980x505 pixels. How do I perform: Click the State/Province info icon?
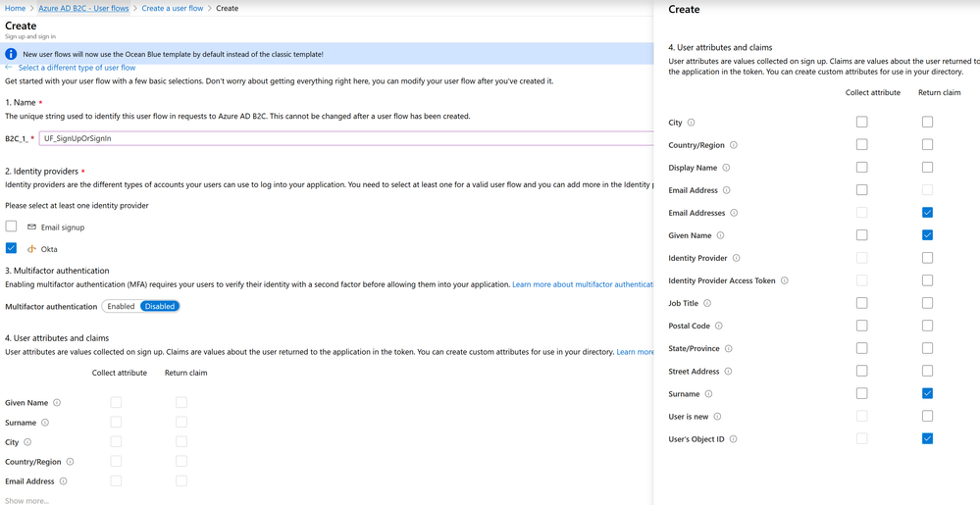click(x=729, y=348)
